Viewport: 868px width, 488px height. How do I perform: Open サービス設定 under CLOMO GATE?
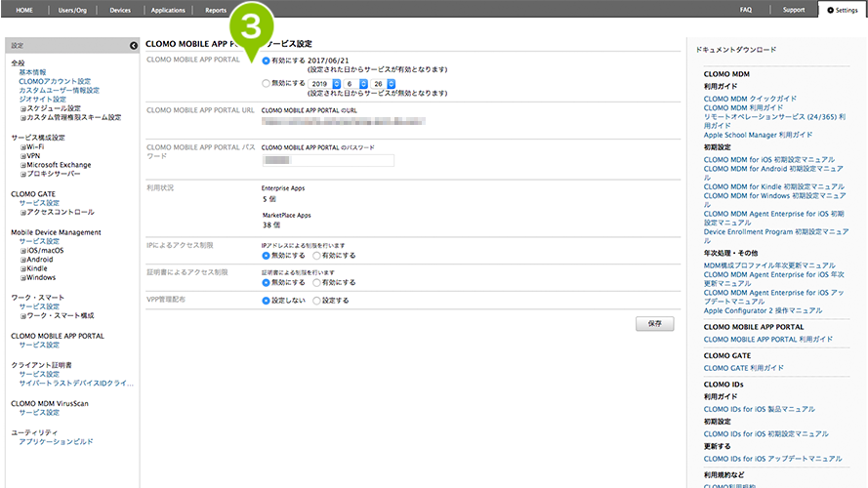[39, 203]
